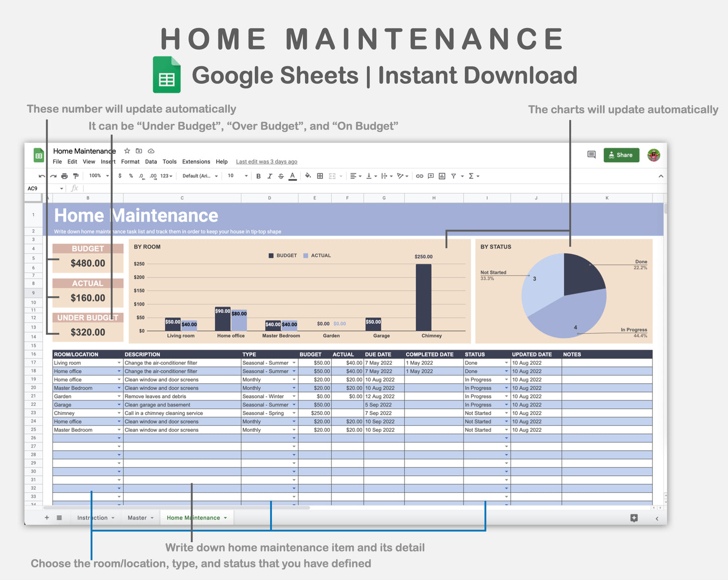Click the Print icon
The image size is (728, 580).
(x=64, y=176)
